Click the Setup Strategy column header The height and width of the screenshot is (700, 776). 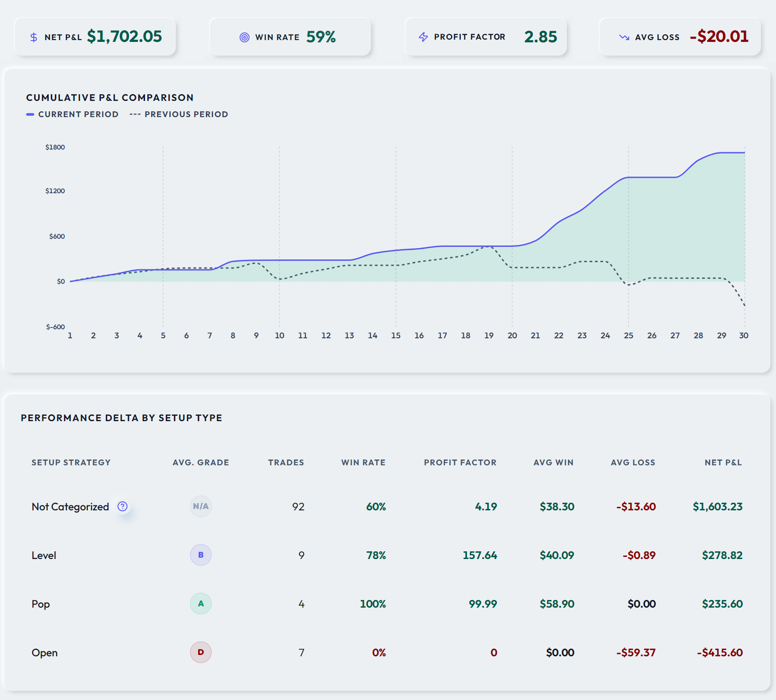(x=71, y=463)
